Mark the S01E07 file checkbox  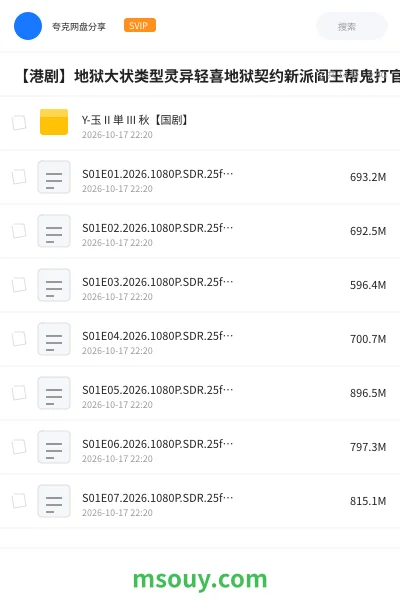[19, 501]
